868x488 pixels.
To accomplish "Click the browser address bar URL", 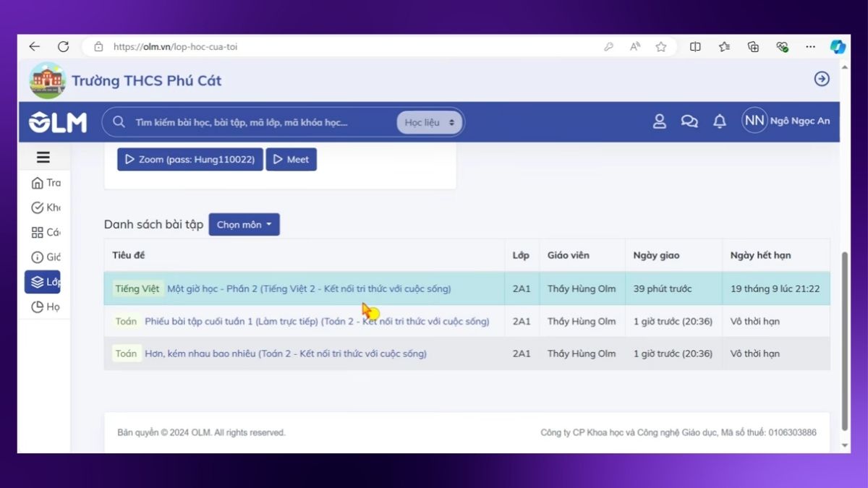I will click(x=175, y=47).
